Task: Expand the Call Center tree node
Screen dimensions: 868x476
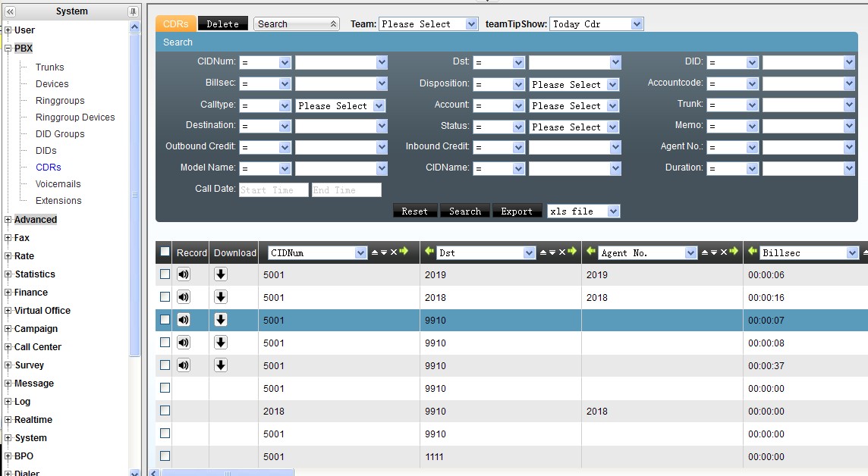Action: tap(8, 347)
